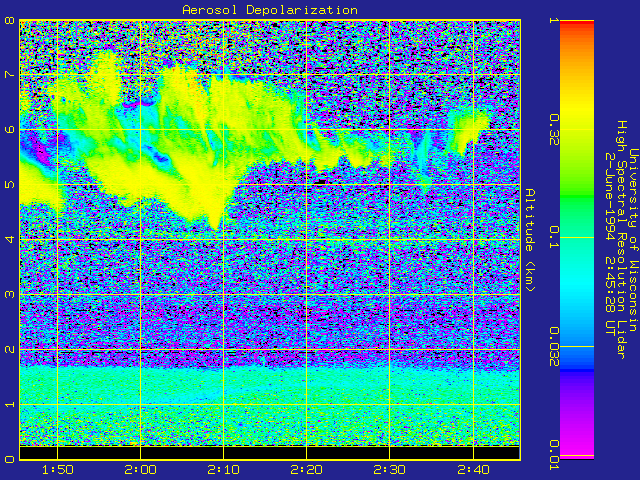The width and height of the screenshot is (640, 480).
Task: Click "High Spectral Resolution Lidar" caption
Action: pyautogui.click(x=621, y=240)
